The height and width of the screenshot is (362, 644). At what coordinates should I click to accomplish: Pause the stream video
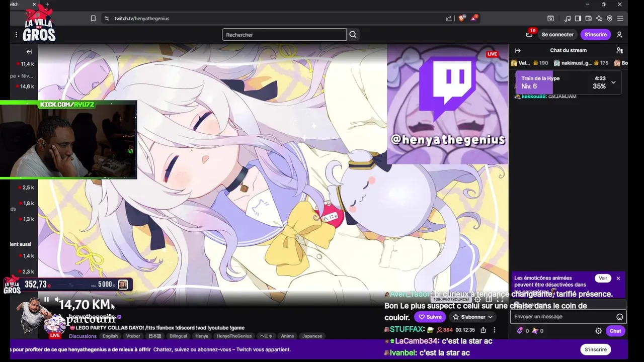[46, 300]
